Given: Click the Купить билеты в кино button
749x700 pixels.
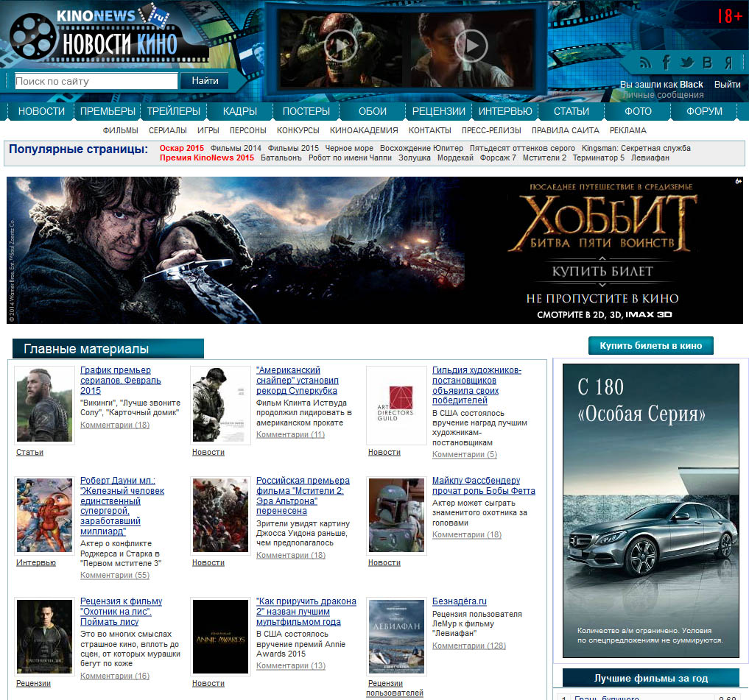Looking at the screenshot, I should click(x=650, y=345).
